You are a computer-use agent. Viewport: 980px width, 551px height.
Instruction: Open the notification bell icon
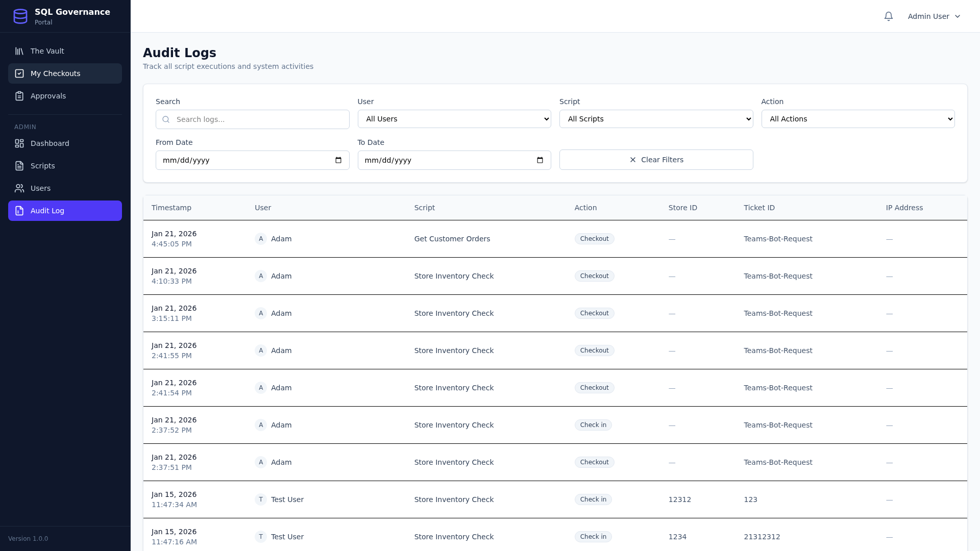888,16
